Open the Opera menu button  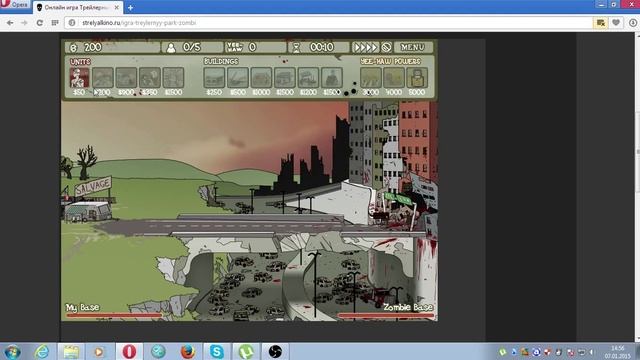(15, 5)
